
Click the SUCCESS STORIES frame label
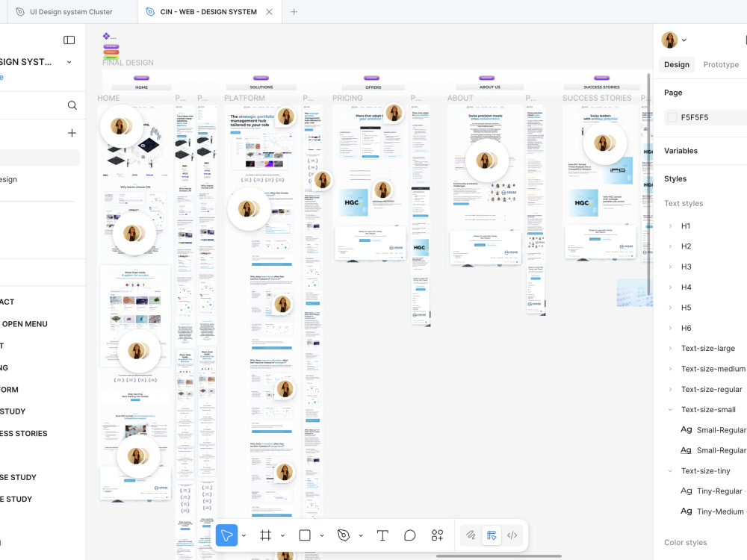point(597,98)
